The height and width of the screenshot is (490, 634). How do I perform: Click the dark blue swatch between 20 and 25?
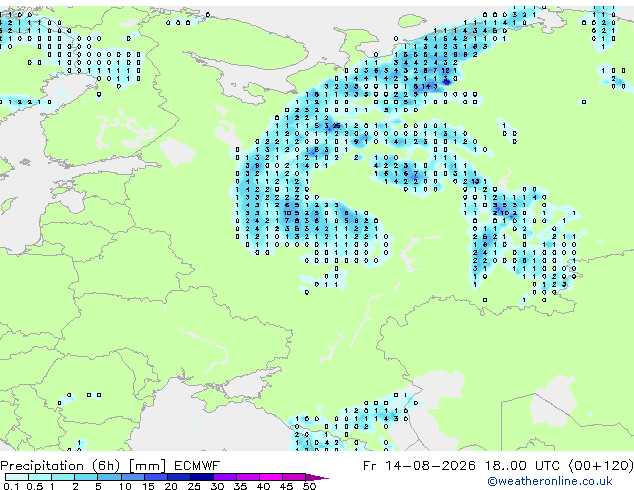(x=178, y=477)
